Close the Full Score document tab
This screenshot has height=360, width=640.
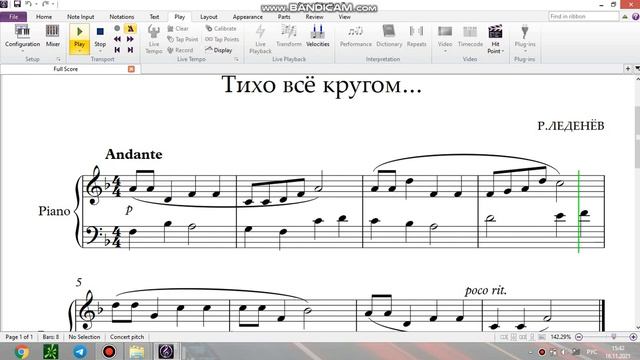[131, 69]
